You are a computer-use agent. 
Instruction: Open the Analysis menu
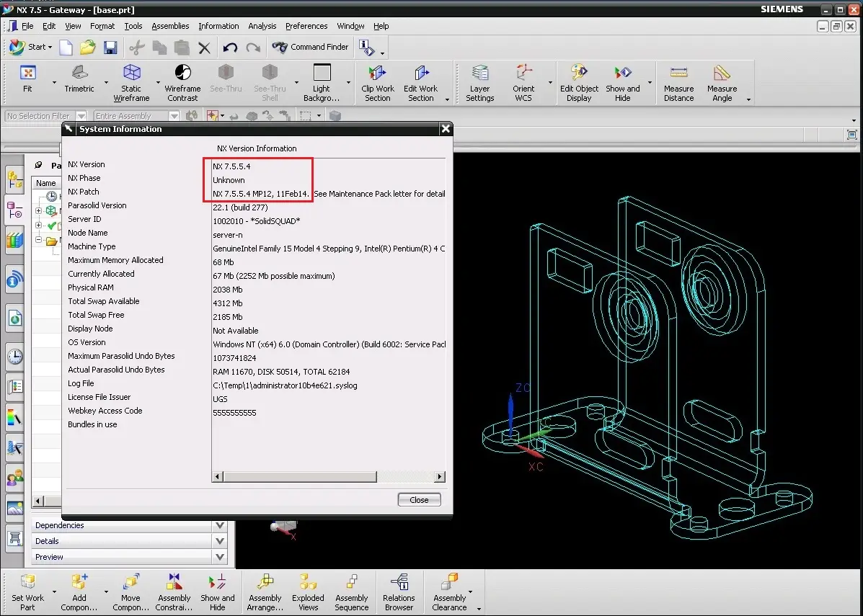262,26
